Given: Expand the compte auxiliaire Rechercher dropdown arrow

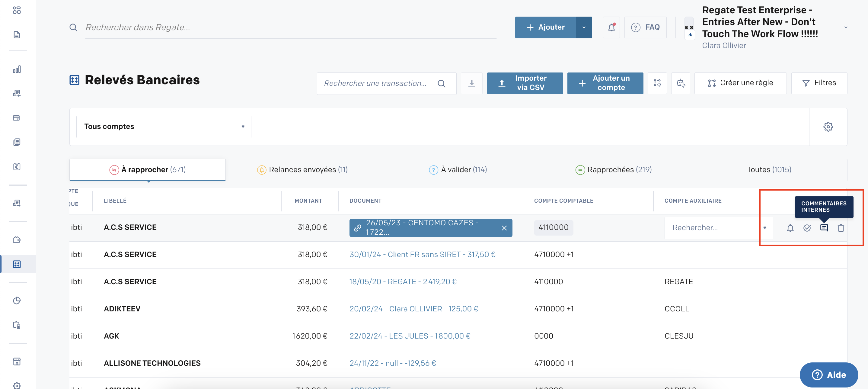Looking at the screenshot, I should (764, 228).
